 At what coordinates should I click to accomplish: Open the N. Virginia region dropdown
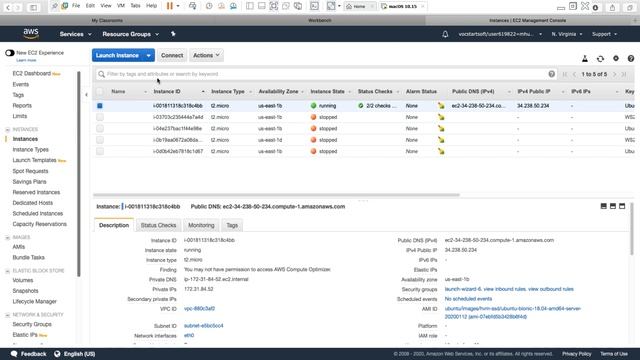pos(567,34)
